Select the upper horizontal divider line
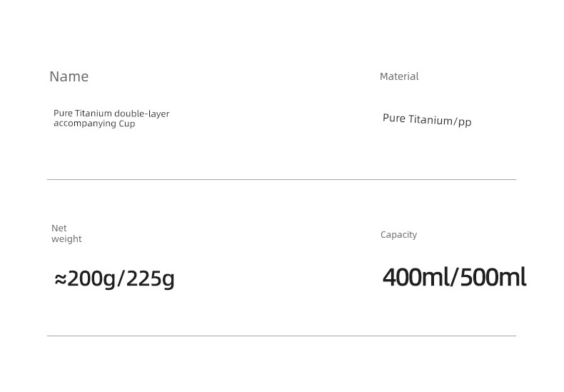 click(x=281, y=179)
